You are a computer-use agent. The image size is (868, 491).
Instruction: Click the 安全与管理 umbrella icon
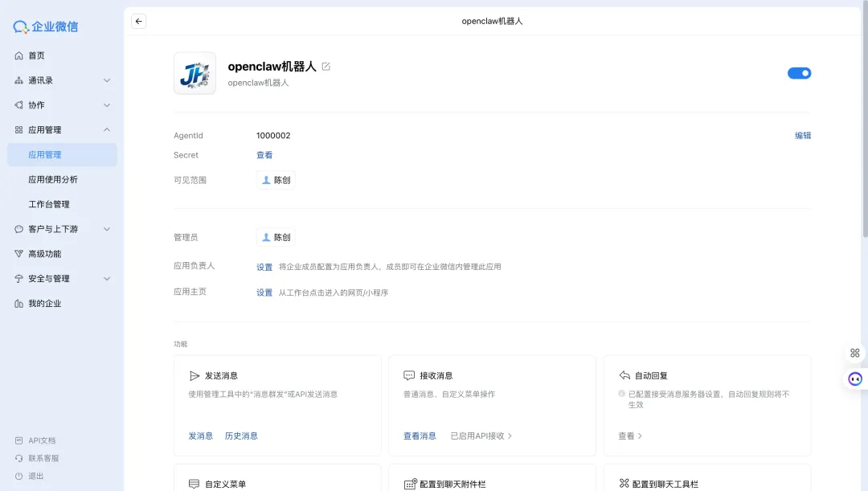(x=18, y=278)
